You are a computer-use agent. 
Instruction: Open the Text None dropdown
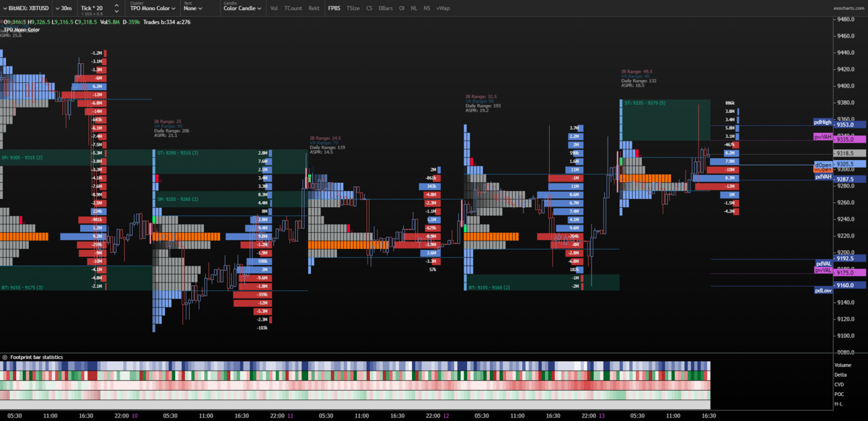(x=192, y=8)
